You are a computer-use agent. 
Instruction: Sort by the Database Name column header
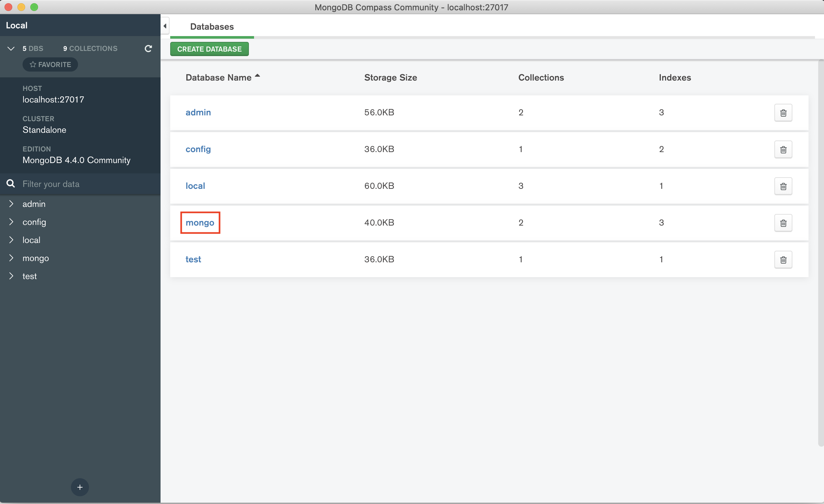click(218, 78)
